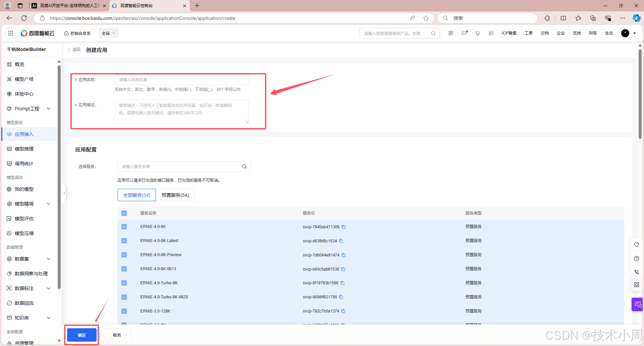This screenshot has width=644, height=346.
Task: Copy service ID svcp-8698ff921765
Action: [341, 297]
